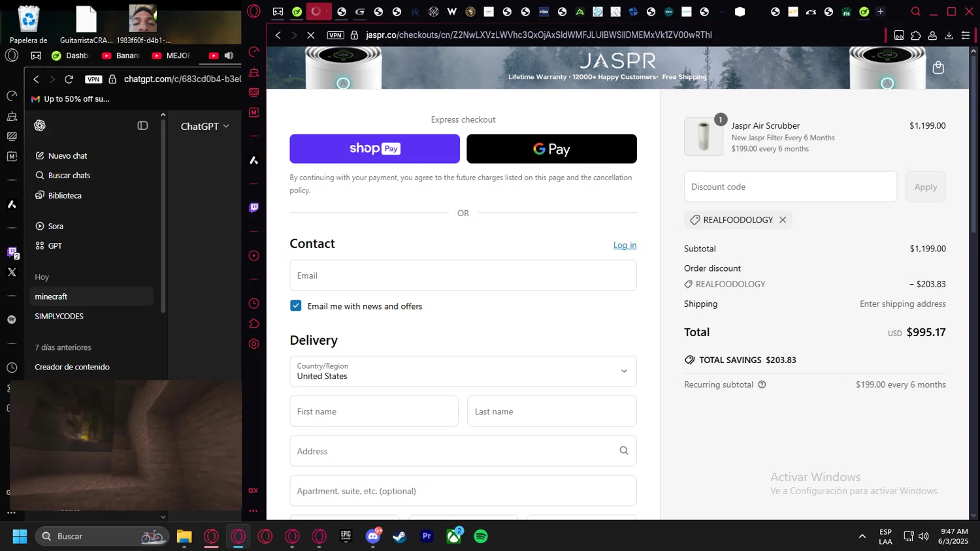Click the Jaspr Air Scrubber product thumbnail
Screen dimensions: 980x551
704,136
